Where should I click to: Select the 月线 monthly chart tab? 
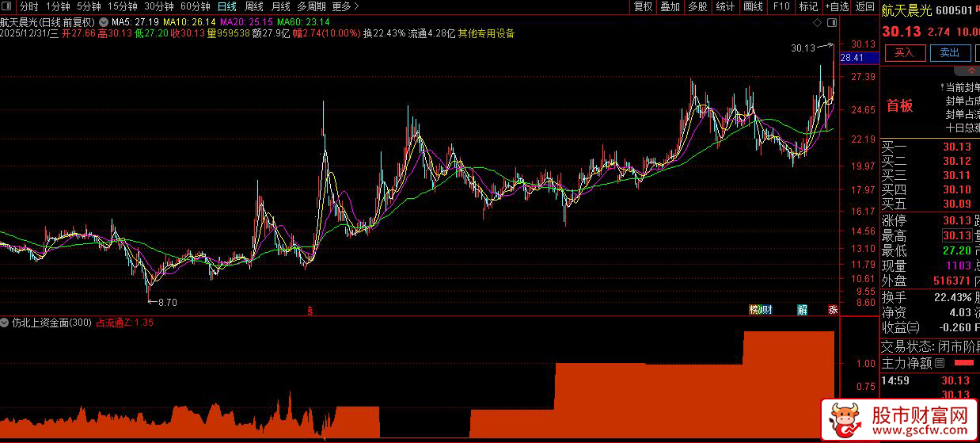[280, 6]
